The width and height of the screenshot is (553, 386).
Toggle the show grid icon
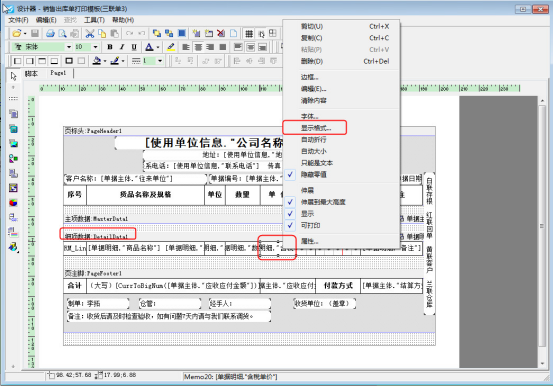[x=249, y=34]
